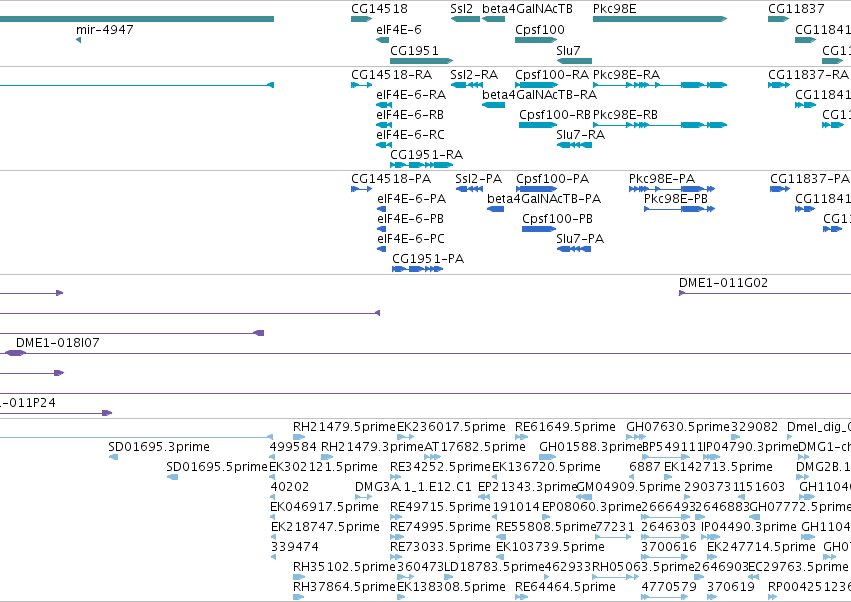This screenshot has width=851, height=602.
Task: Select the Cpsf100-PA protein label
Action: click(552, 179)
